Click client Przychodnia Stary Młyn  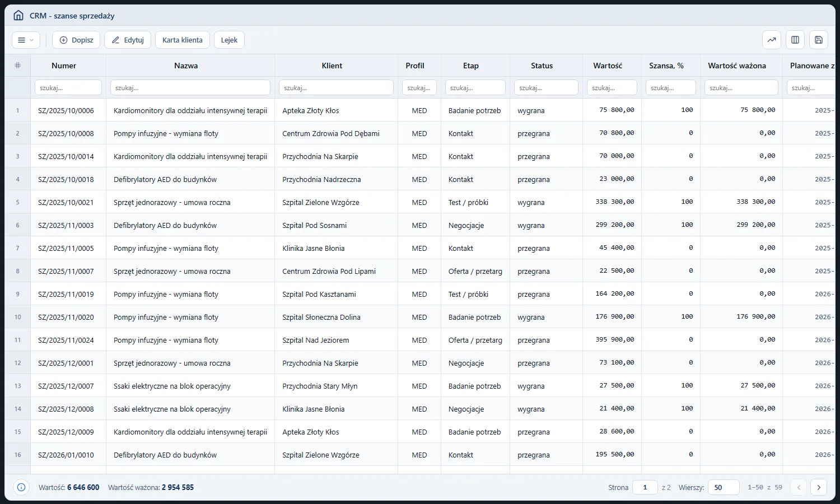click(320, 386)
